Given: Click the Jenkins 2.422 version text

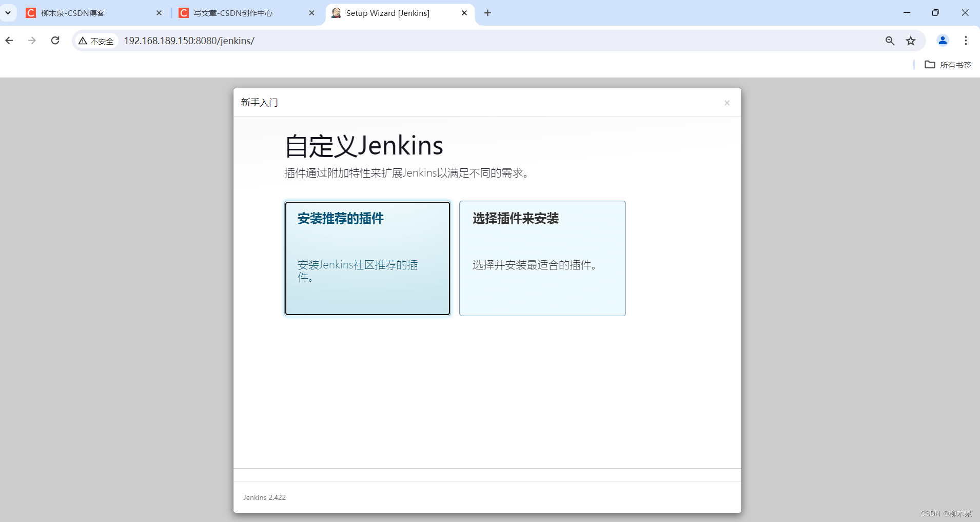Looking at the screenshot, I should click(264, 497).
